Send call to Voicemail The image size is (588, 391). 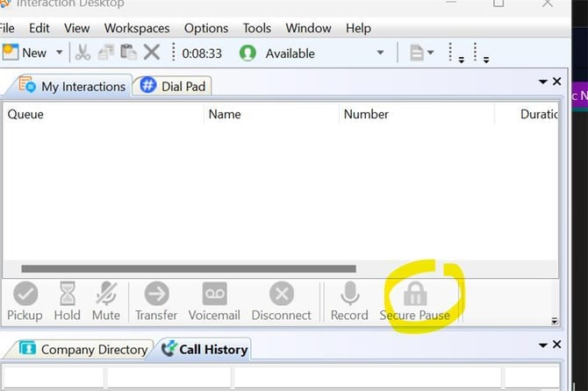click(x=214, y=301)
